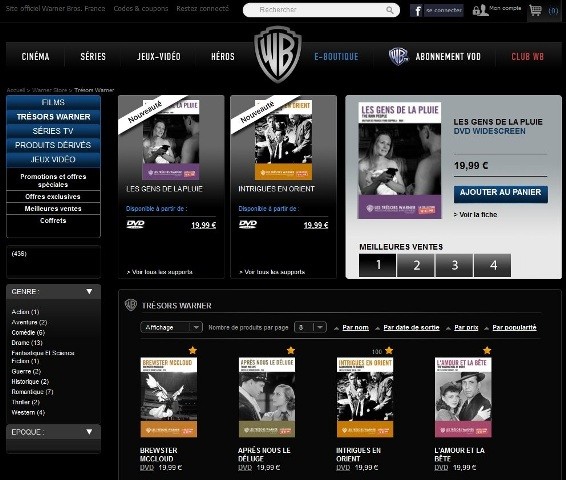Click DVD icon under Intrigues en Orient card
Image resolution: width=566 pixels, height=480 pixels.
pos(248,224)
